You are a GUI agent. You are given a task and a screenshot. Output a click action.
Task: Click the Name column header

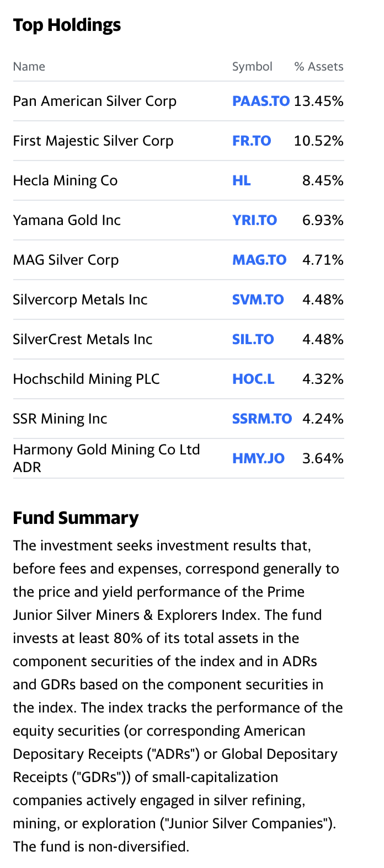tap(29, 67)
